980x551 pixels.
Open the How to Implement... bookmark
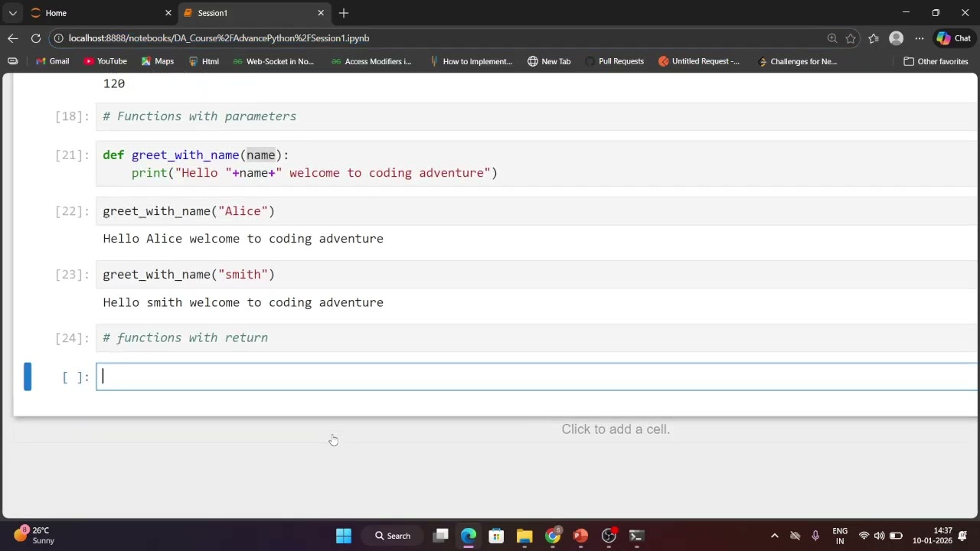click(471, 61)
